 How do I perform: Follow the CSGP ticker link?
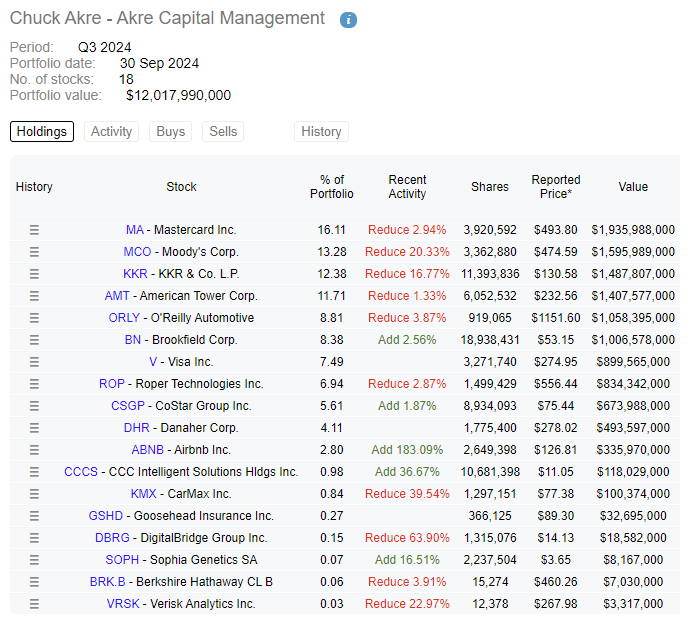click(x=128, y=406)
